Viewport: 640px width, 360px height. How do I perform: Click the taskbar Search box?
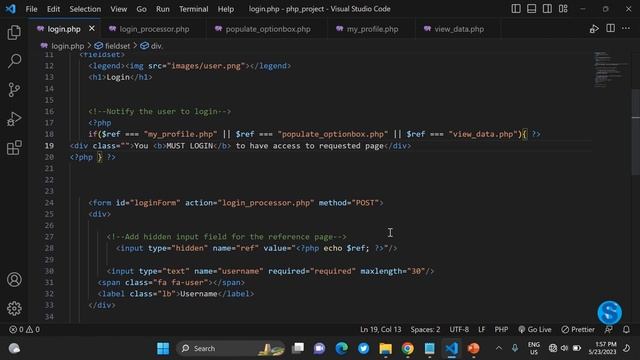pos(231,349)
